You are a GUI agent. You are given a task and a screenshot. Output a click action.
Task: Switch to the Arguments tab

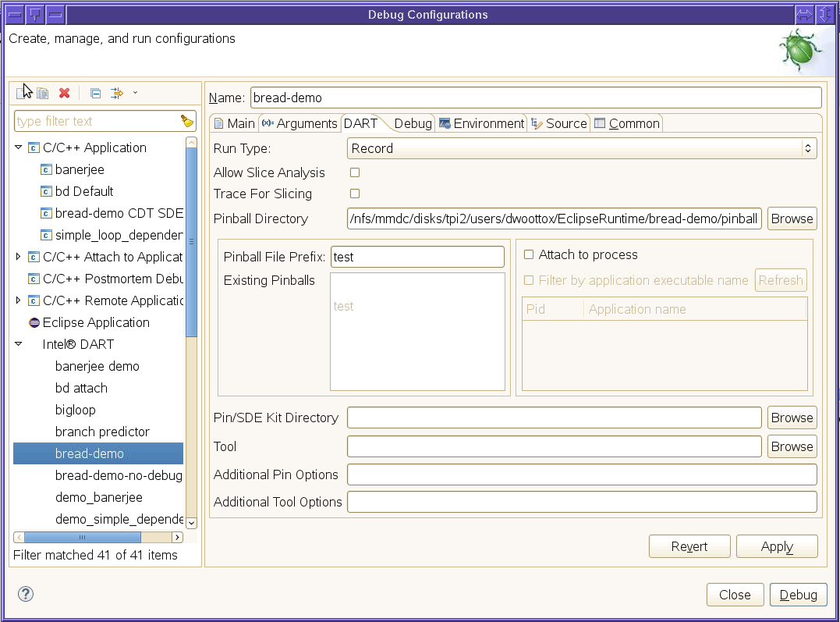(299, 123)
